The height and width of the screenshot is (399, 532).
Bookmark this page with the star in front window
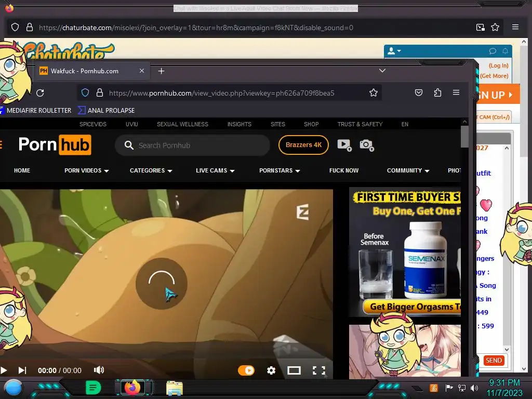pos(374,92)
